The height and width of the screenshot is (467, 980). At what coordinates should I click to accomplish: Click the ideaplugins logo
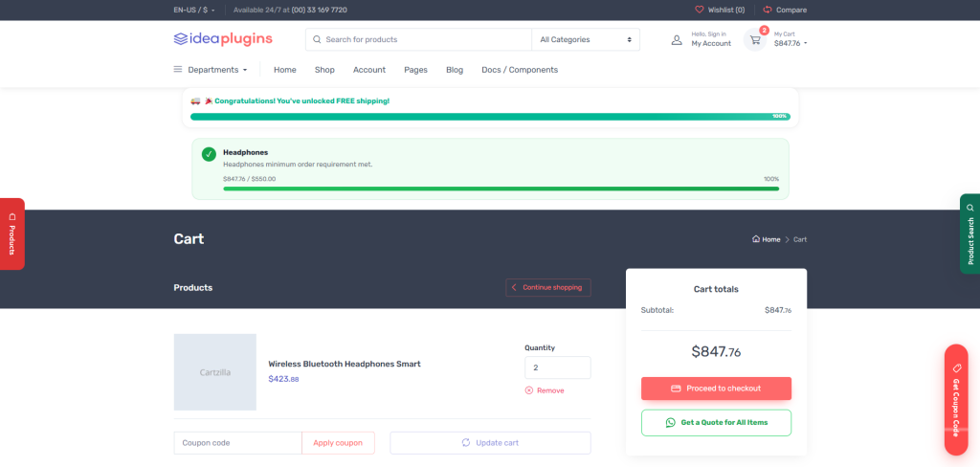(223, 39)
